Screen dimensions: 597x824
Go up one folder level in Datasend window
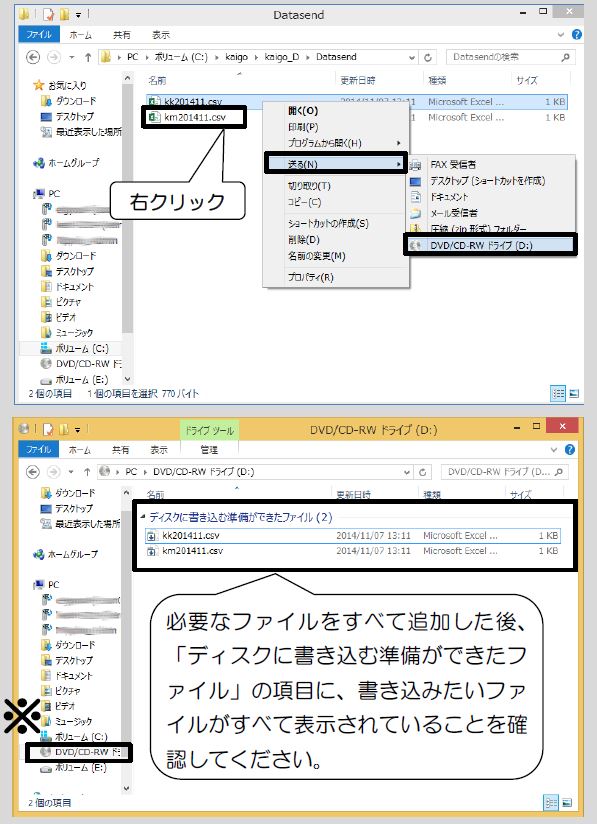coord(88,57)
